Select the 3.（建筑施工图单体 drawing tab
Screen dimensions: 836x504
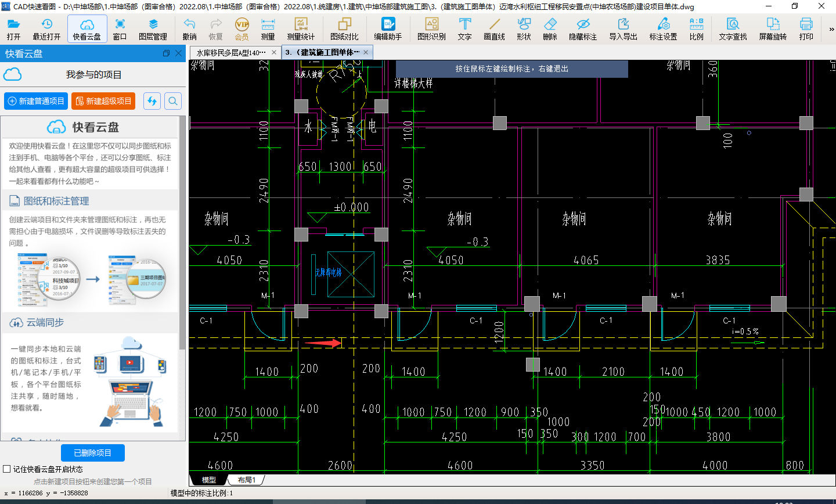tap(322, 52)
